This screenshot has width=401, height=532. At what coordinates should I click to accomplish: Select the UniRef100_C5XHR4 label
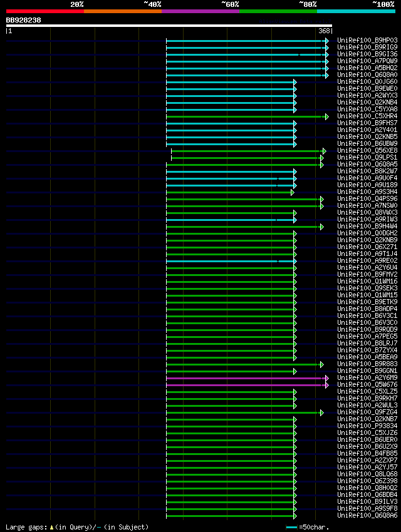pyautogui.click(x=367, y=116)
